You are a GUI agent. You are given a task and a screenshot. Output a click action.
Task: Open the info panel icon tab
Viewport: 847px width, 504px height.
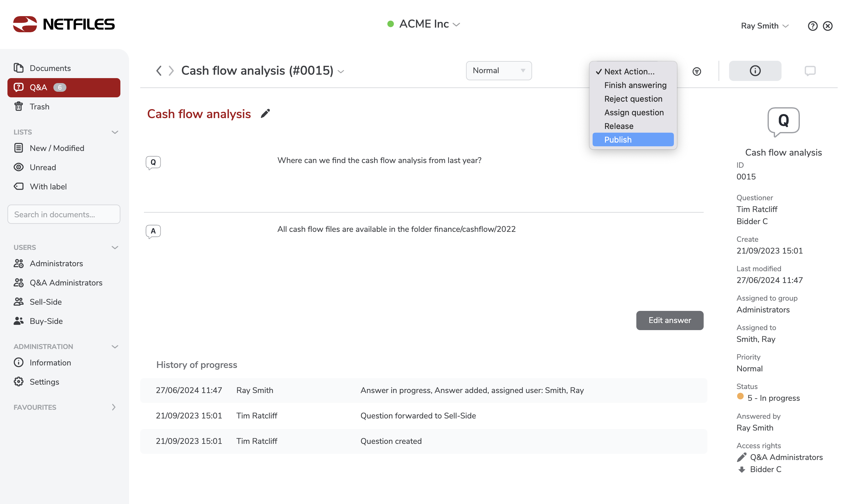click(x=755, y=71)
